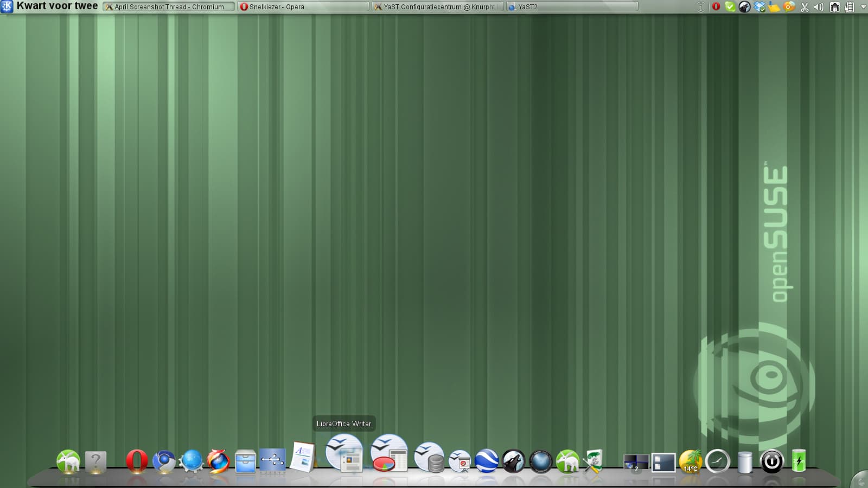Switch to April Screenshot Thread Chromium window
The height and width of the screenshot is (488, 868).
(168, 7)
